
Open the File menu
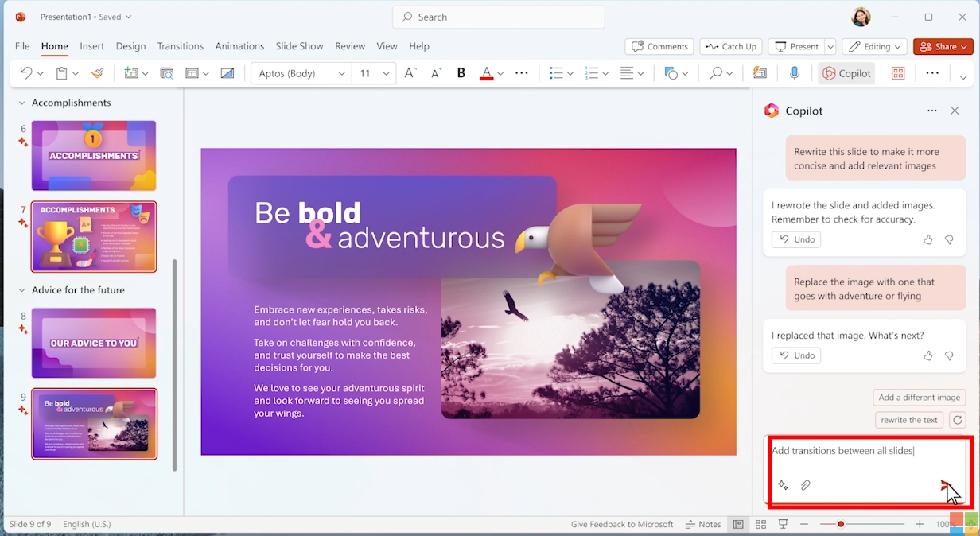[x=22, y=46]
